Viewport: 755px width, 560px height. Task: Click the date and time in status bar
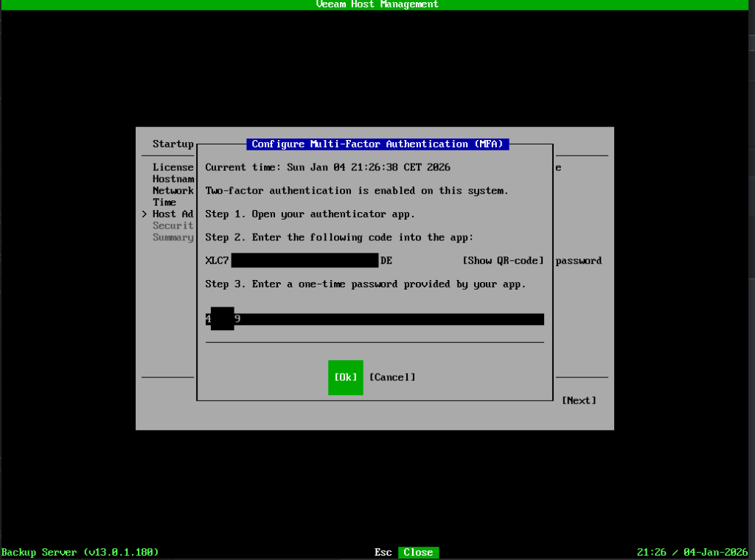coord(695,553)
